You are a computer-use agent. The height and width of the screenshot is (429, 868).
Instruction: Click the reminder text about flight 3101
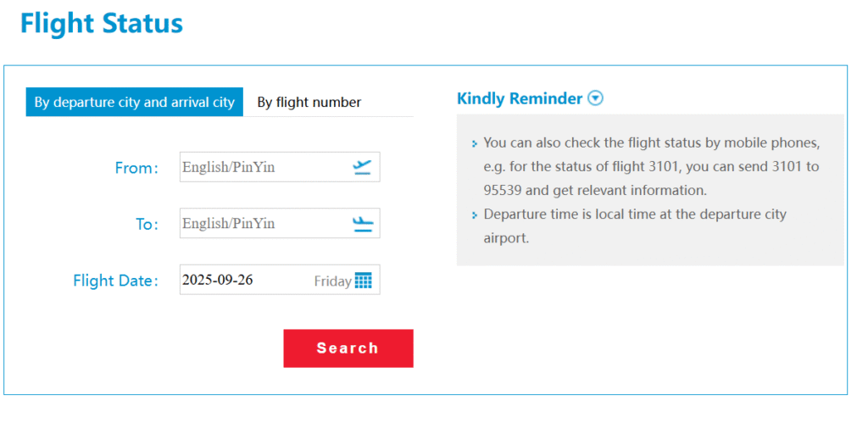pos(651,166)
